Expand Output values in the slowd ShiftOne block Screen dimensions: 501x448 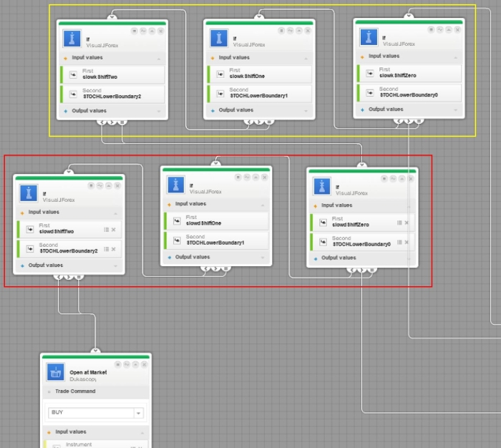[263, 258]
